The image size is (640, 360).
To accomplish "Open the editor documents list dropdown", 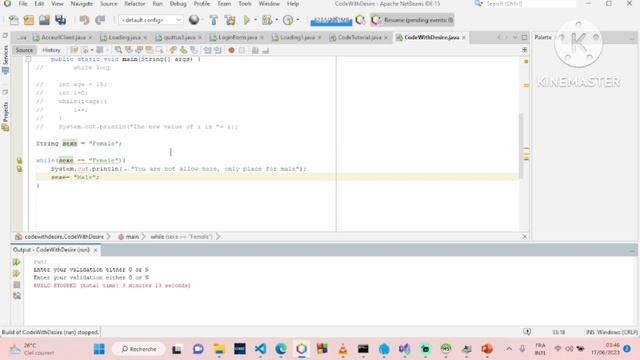I will tap(515, 38).
